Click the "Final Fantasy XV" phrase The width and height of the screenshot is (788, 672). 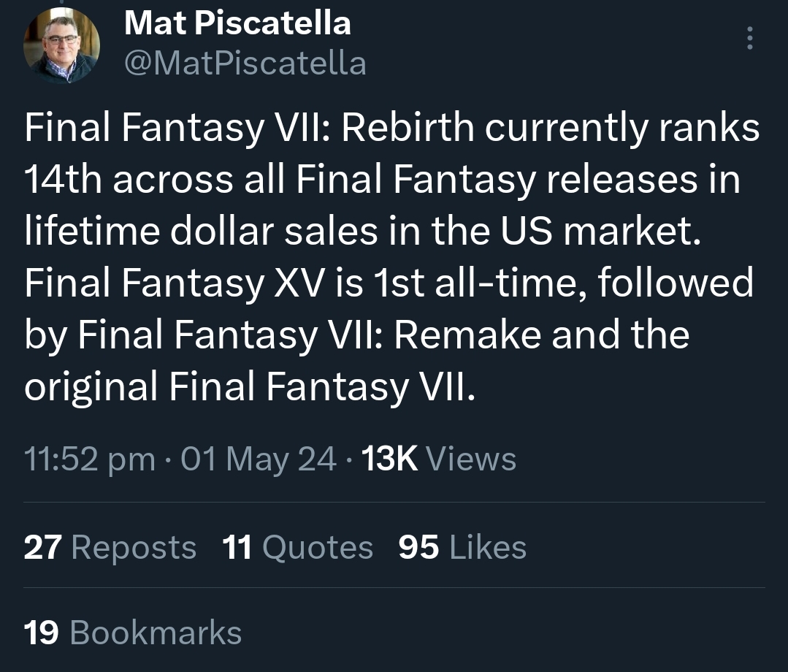[x=175, y=283]
